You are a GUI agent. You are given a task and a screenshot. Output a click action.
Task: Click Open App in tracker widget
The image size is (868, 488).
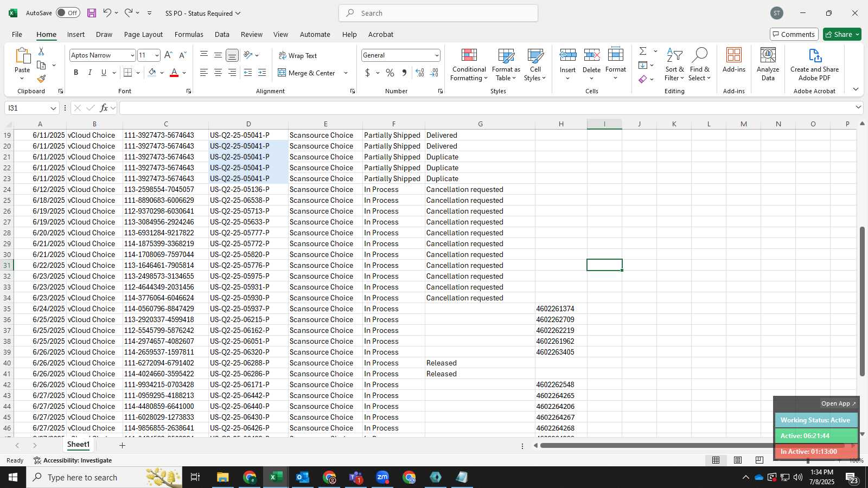[838, 403]
